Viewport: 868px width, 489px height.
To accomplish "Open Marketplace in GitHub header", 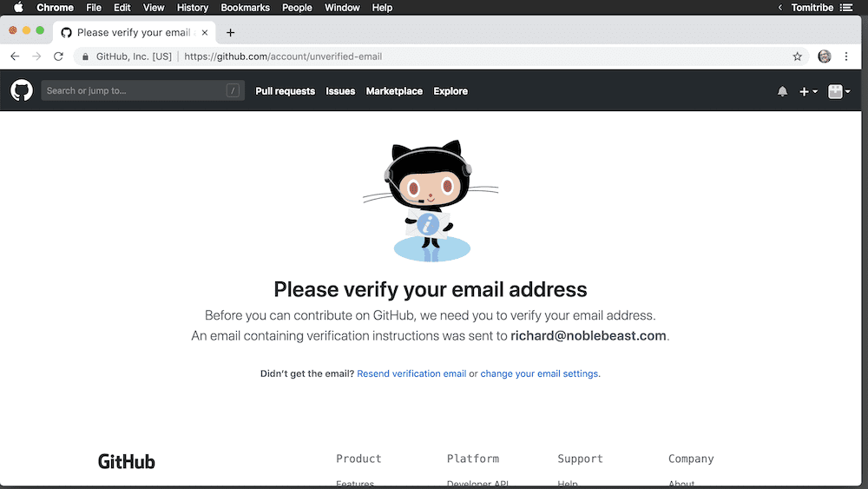I will pos(394,91).
